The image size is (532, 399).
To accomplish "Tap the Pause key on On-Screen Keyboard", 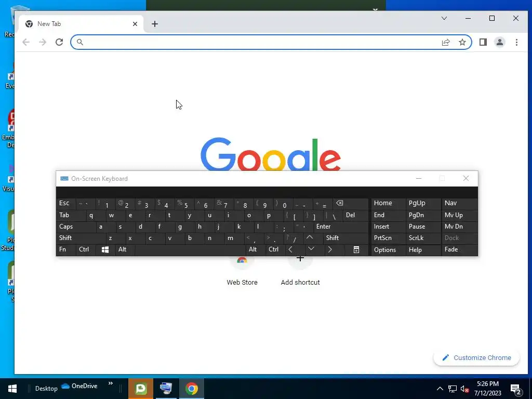I will [423, 227].
